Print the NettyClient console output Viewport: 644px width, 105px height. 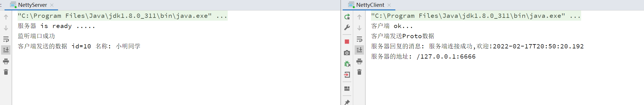359,61
